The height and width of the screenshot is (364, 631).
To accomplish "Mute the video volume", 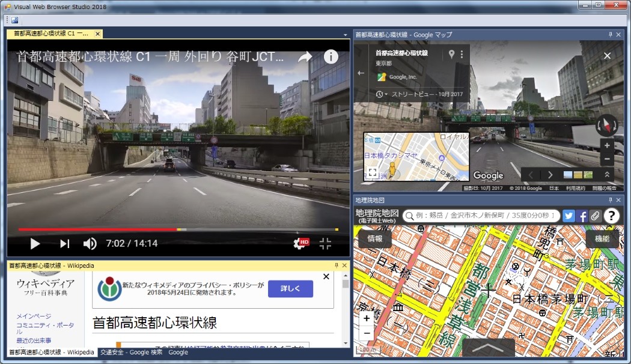I will [x=90, y=244].
